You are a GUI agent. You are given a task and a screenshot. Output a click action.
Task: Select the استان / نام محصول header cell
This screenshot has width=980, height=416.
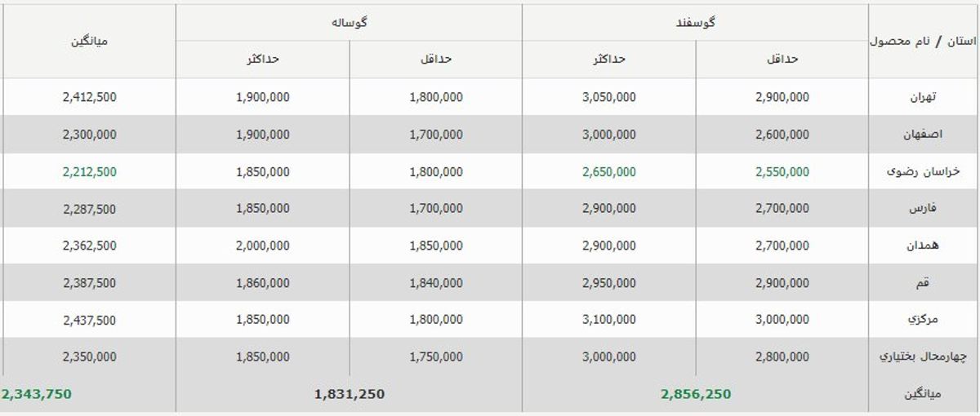coord(924,42)
